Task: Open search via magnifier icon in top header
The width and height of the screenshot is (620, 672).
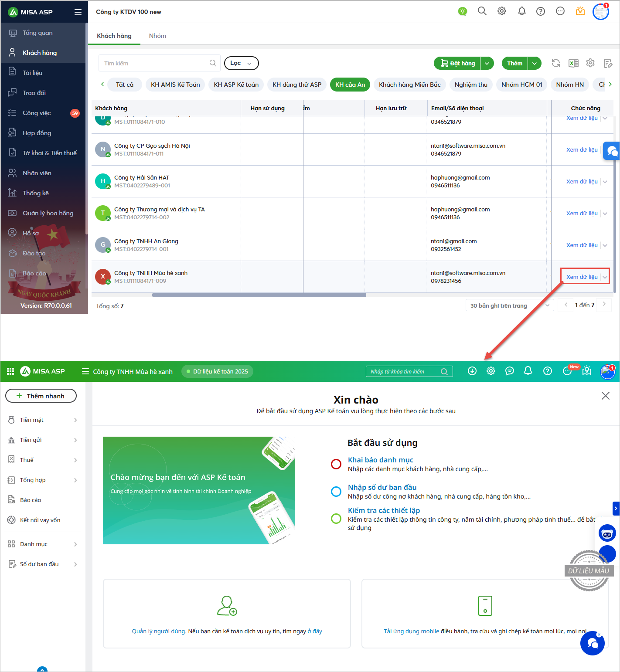Action: (482, 11)
